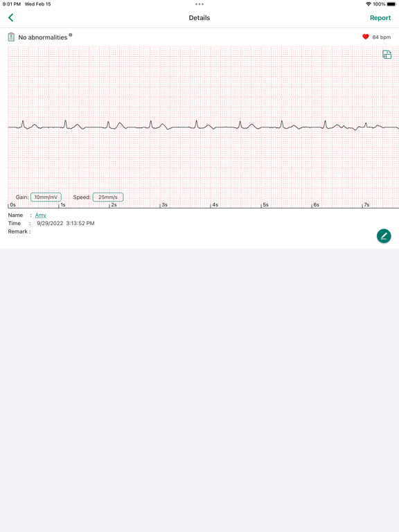Change the Gain 10mm/mV setting
Viewport: 399px width, 532px height.
pyautogui.click(x=46, y=197)
